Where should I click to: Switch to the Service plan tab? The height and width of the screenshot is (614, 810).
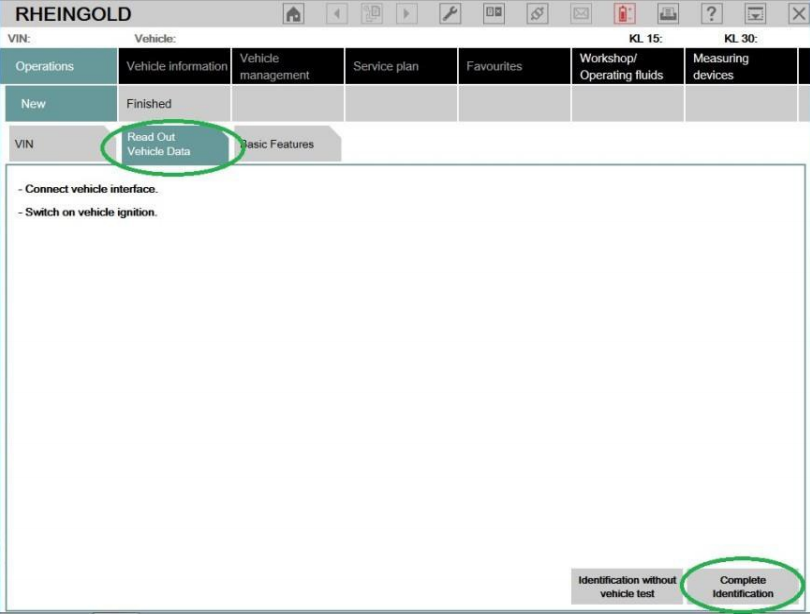point(401,66)
